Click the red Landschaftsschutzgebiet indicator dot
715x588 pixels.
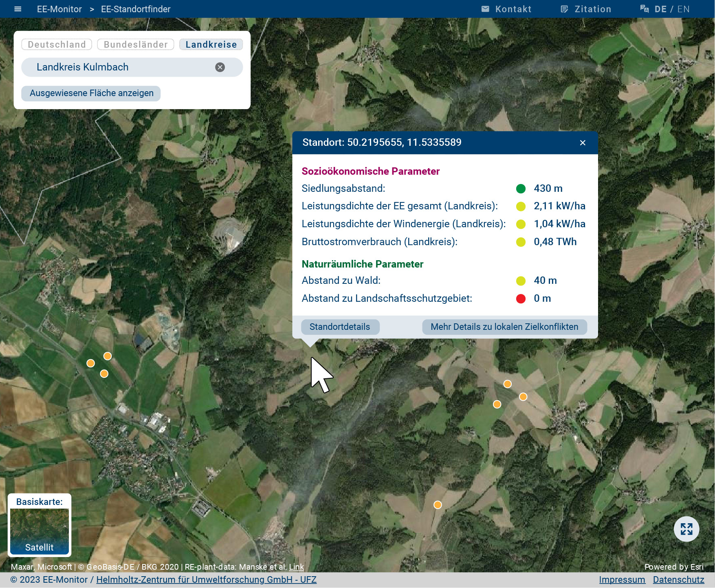(x=521, y=298)
